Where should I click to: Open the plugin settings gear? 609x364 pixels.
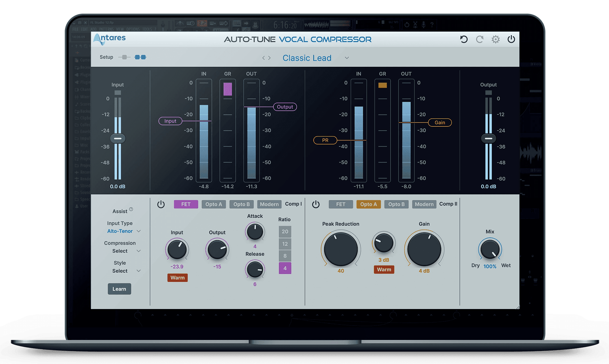point(496,39)
